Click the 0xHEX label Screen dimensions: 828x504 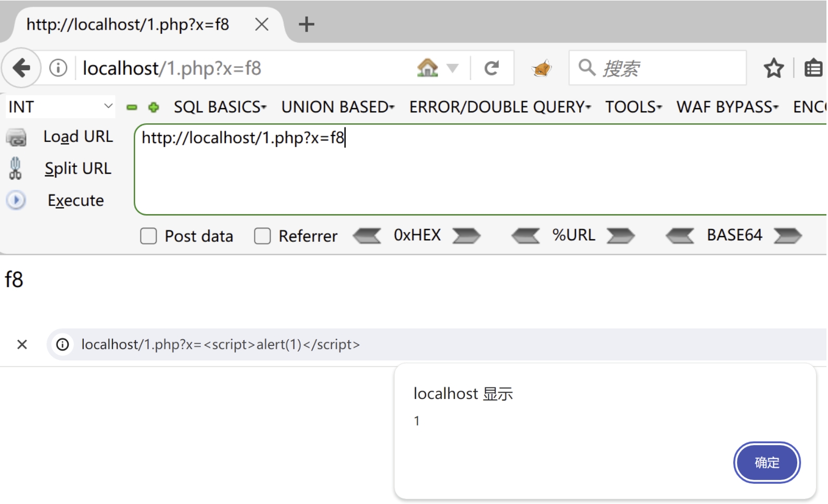tap(417, 235)
